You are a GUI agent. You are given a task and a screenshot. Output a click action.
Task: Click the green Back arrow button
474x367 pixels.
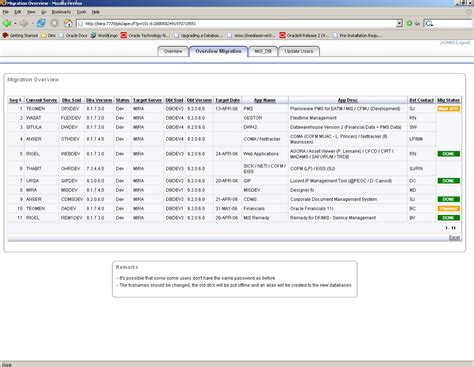(7, 23)
